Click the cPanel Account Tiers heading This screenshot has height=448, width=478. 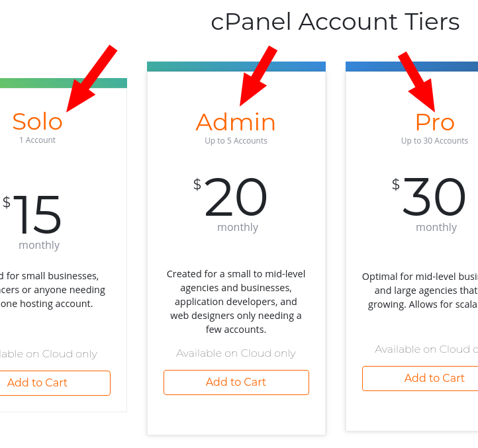tap(335, 22)
